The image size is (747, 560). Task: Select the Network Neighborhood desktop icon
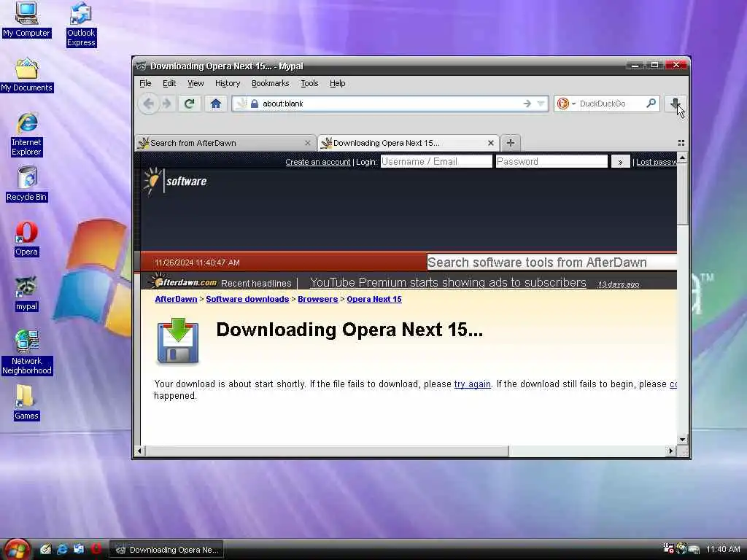point(27,352)
